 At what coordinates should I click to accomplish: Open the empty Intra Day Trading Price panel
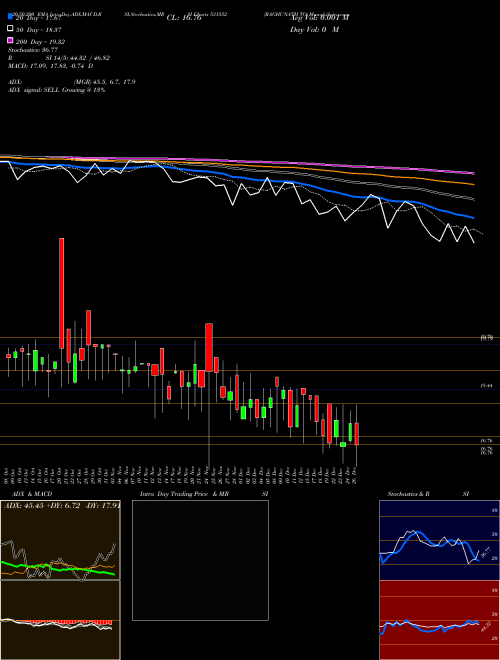tap(200, 560)
